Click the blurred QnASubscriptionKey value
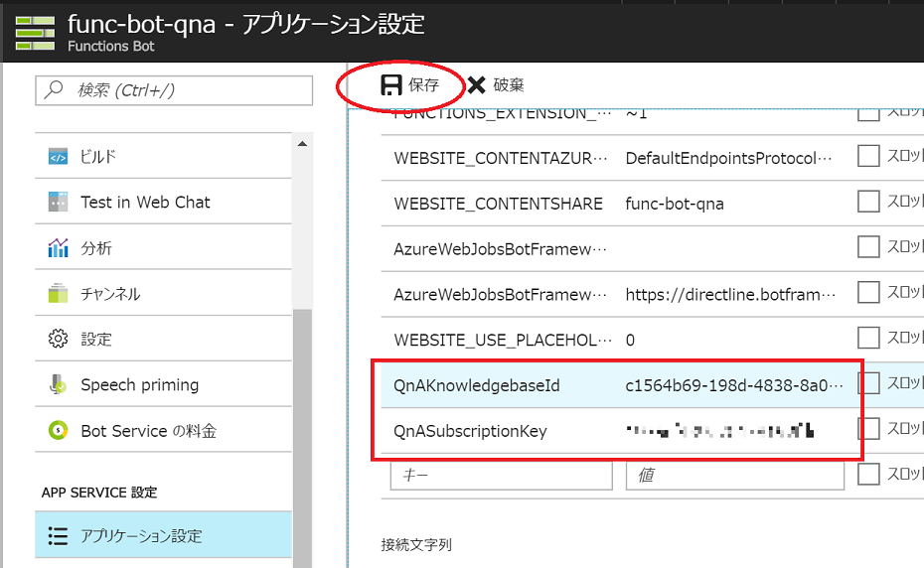Image resolution: width=924 pixels, height=568 pixels. pos(720,431)
